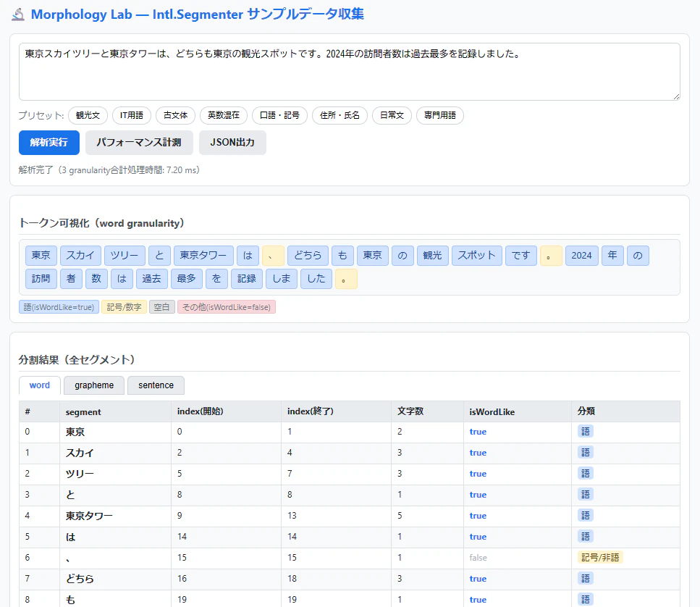The width and height of the screenshot is (700, 607).
Task: Click the true value in と row
Action: pyautogui.click(x=478, y=495)
